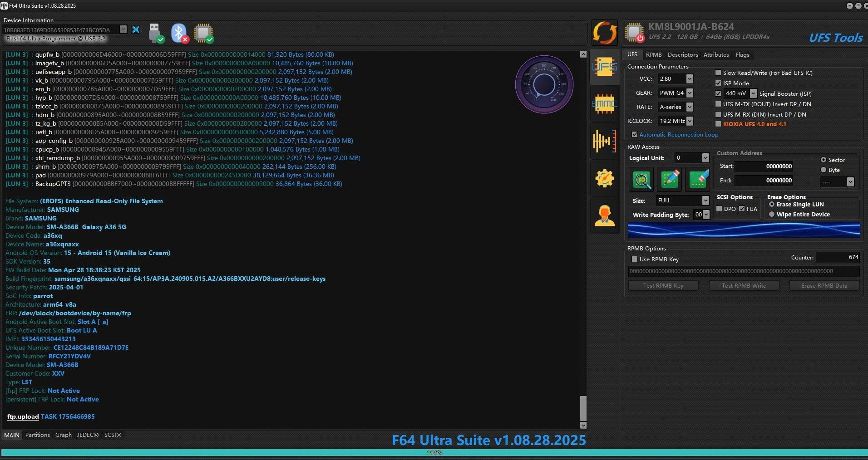Click the RPMB key hex input field
868x460 pixels.
pos(744,271)
